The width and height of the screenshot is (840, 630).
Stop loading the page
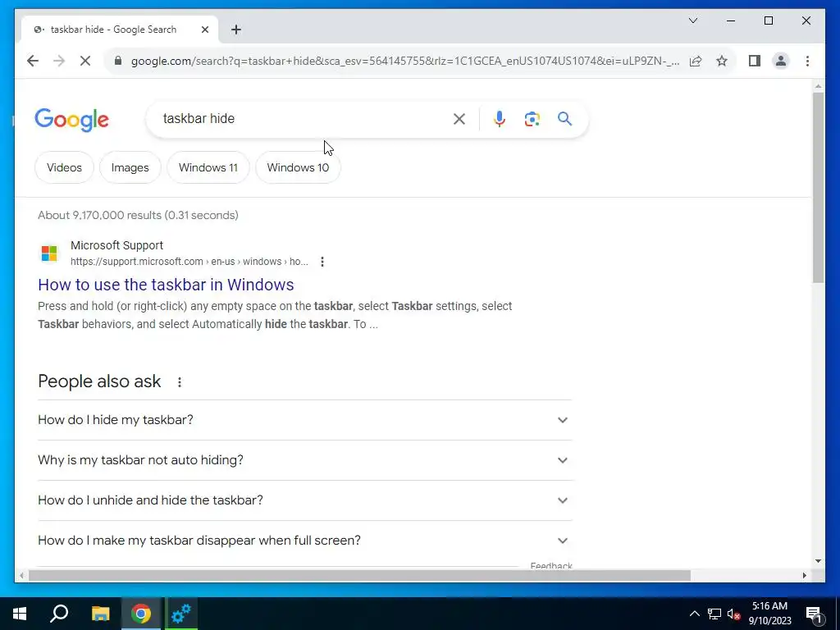pos(85,61)
